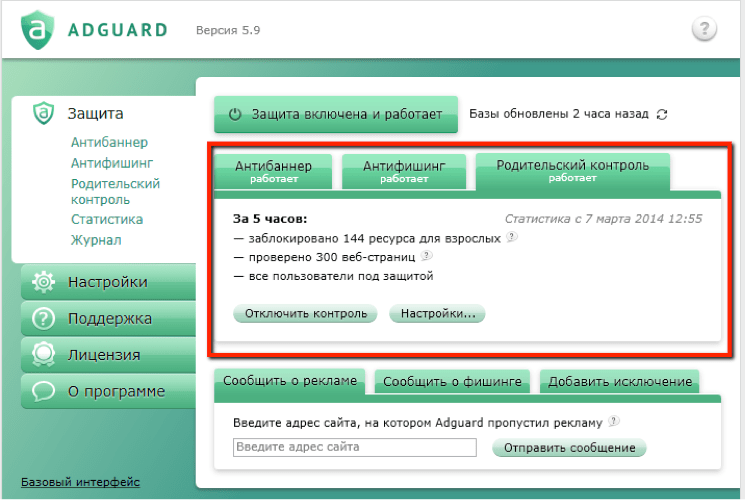Toggle protection with Защита включена button
Image resolution: width=746 pixels, height=500 pixels.
pos(336,114)
